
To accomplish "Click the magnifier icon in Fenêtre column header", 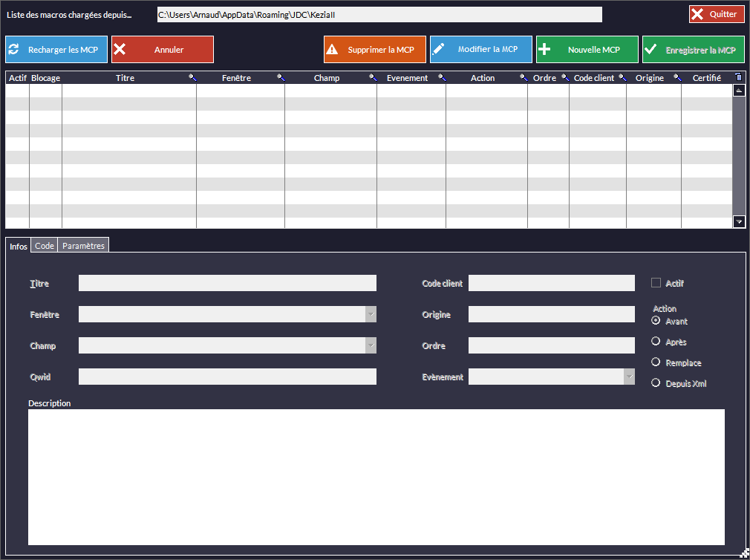I will coord(281,77).
